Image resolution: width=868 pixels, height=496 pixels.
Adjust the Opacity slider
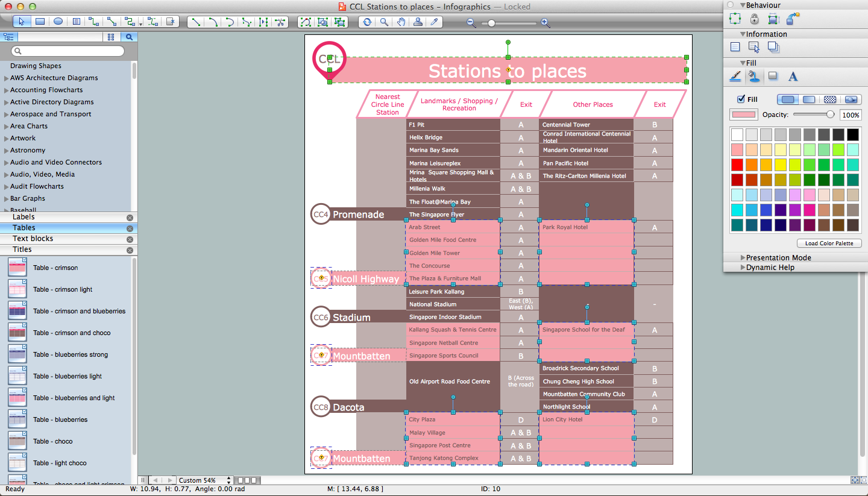814,115
